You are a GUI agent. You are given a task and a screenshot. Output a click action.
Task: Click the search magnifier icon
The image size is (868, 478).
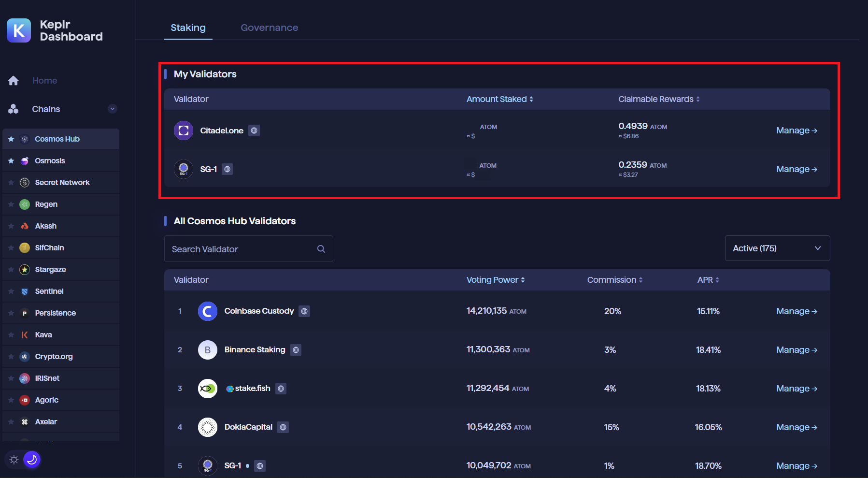[x=321, y=249]
